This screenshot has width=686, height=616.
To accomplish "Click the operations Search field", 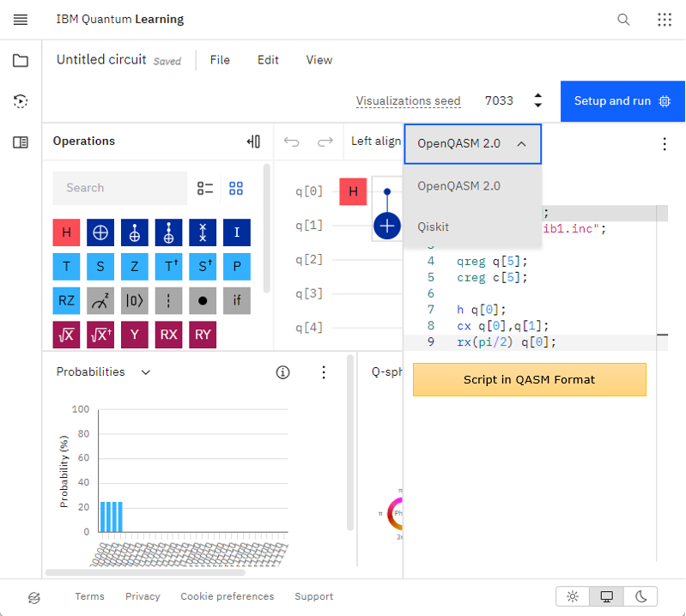I will tap(120, 188).
